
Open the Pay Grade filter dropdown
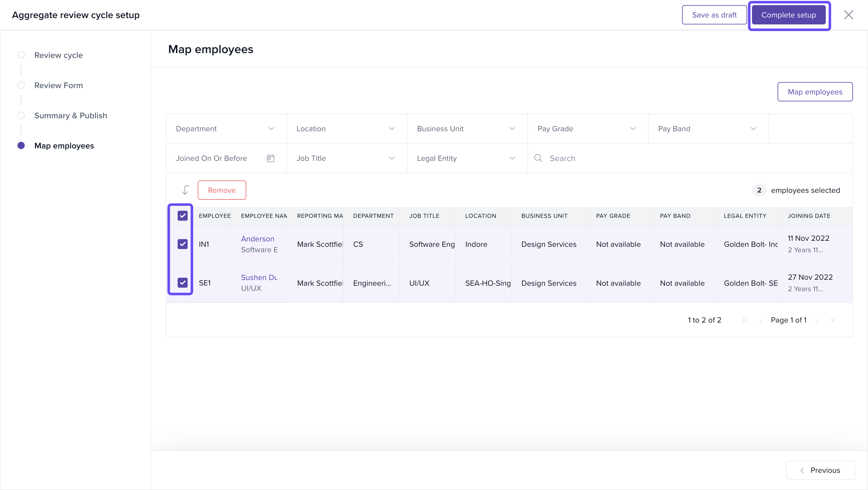click(x=587, y=129)
